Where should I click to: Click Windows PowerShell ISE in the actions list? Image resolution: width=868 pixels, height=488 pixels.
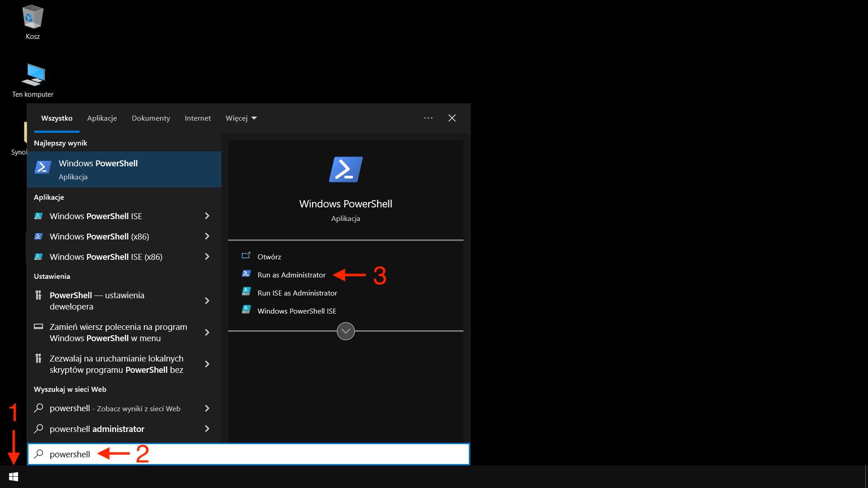(x=297, y=311)
